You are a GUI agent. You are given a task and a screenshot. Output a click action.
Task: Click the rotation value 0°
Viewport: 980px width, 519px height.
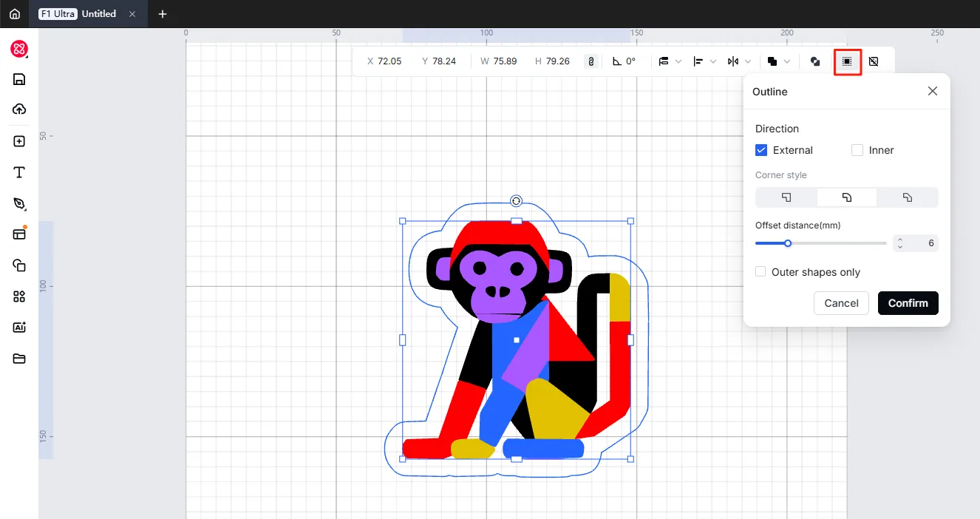630,61
